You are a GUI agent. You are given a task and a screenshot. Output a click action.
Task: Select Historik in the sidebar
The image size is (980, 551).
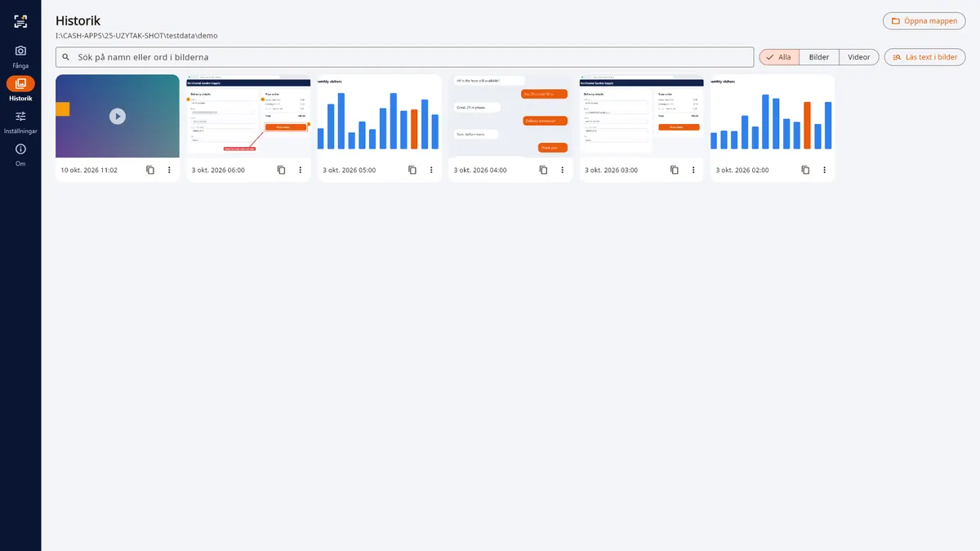pos(20,89)
